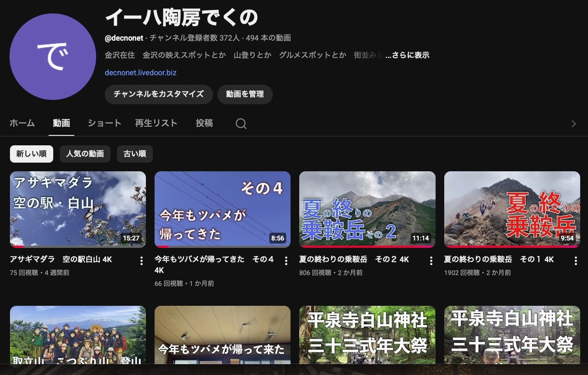Switch to the ショート tab
Screen dimensions: 588x375
(x=104, y=123)
